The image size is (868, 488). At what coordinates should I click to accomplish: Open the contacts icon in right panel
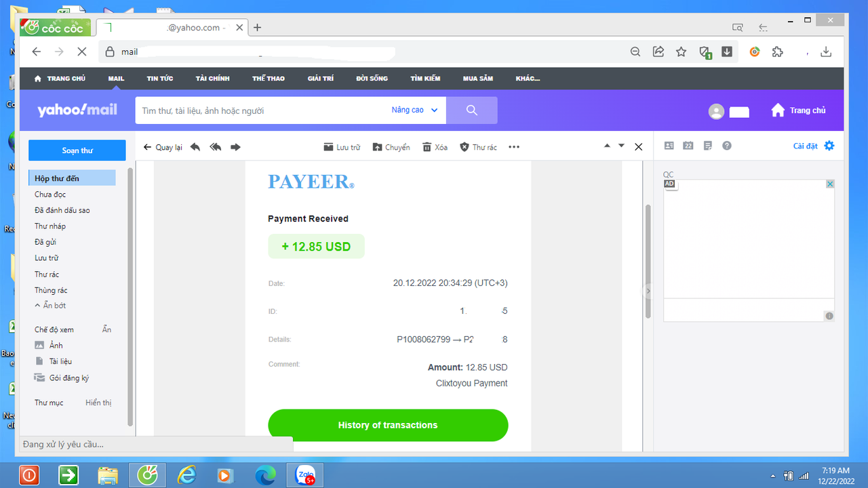669,146
